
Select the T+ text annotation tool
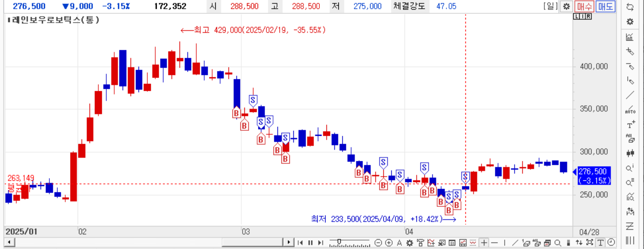pyautogui.click(x=630, y=124)
